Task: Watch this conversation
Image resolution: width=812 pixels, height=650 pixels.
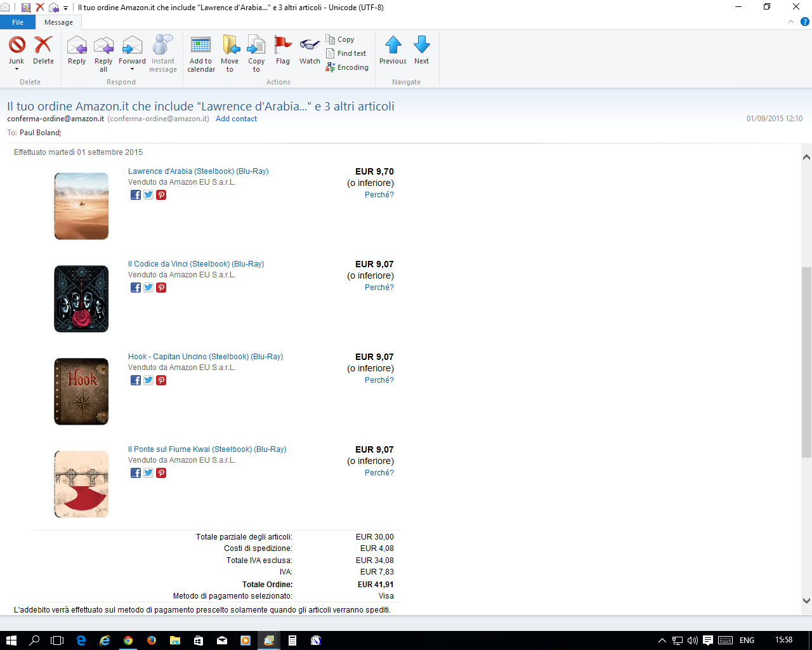Action: tap(310, 50)
